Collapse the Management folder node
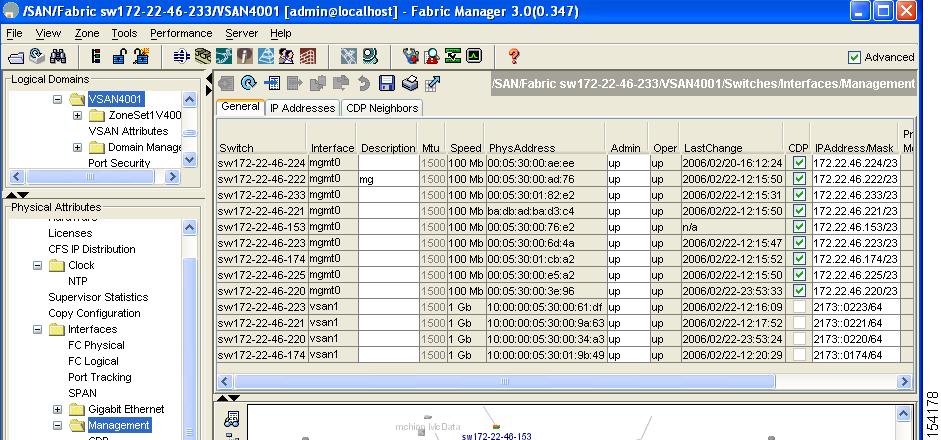Screen dimensions: 941x440 click(x=58, y=425)
